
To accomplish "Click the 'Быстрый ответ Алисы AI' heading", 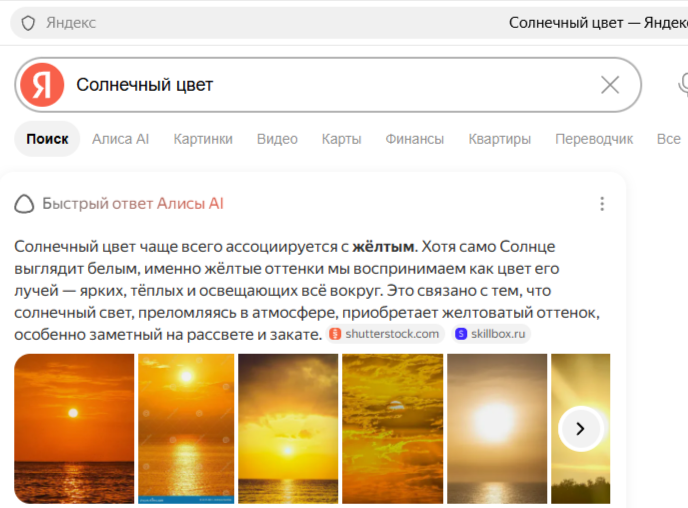I will click(x=133, y=204).
